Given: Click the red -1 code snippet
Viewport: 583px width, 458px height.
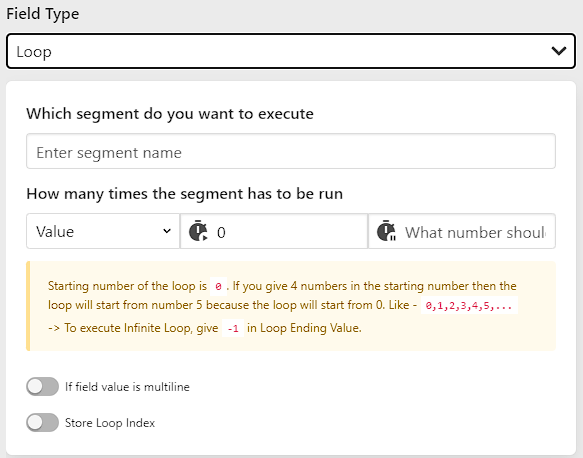Looking at the screenshot, I should click(233, 328).
